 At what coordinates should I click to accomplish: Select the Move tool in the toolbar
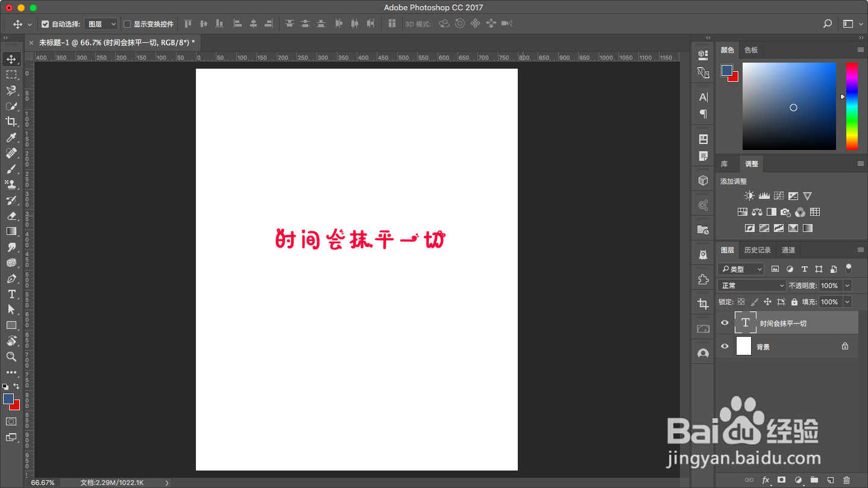coord(11,59)
